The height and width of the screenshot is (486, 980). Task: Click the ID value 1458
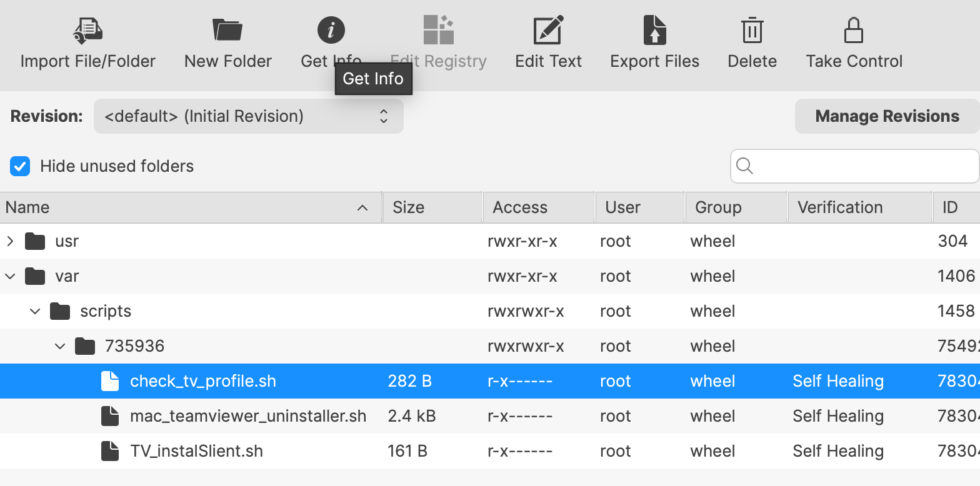coord(956,311)
